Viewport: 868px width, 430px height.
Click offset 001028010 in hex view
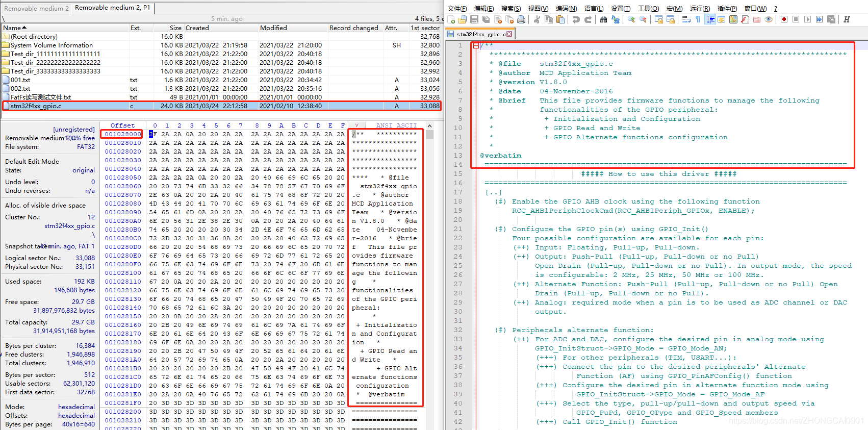pos(123,143)
